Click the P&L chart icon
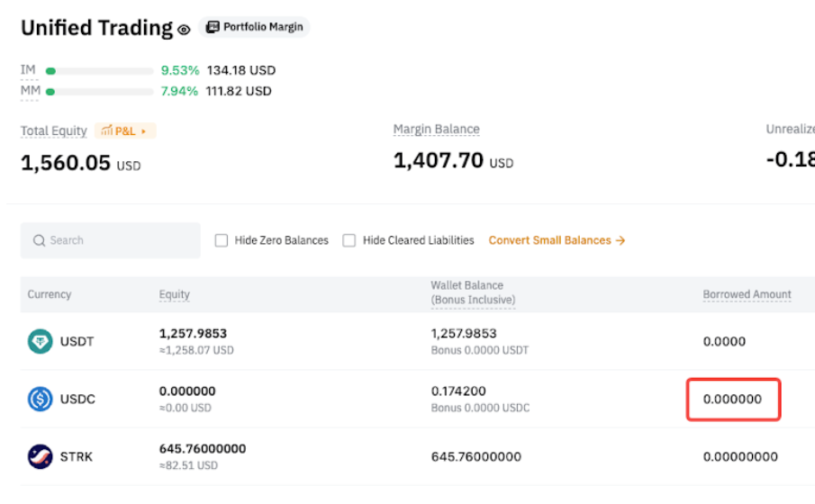 (106, 131)
